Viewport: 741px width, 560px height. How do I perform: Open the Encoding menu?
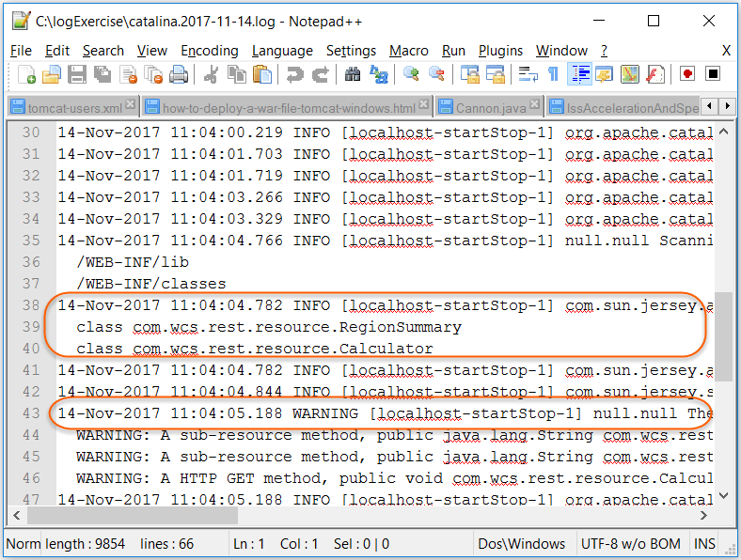(210, 51)
